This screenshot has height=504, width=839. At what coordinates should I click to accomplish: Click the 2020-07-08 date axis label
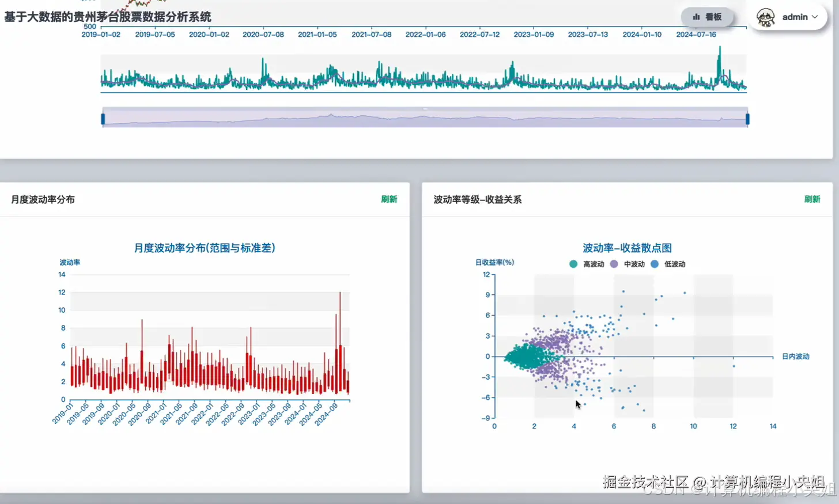(x=263, y=35)
